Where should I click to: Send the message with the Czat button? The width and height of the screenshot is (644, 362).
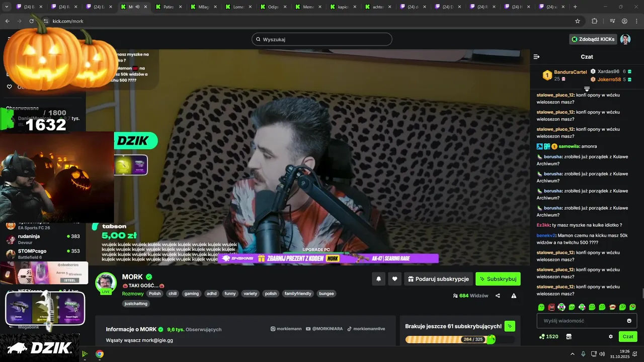[628, 336]
